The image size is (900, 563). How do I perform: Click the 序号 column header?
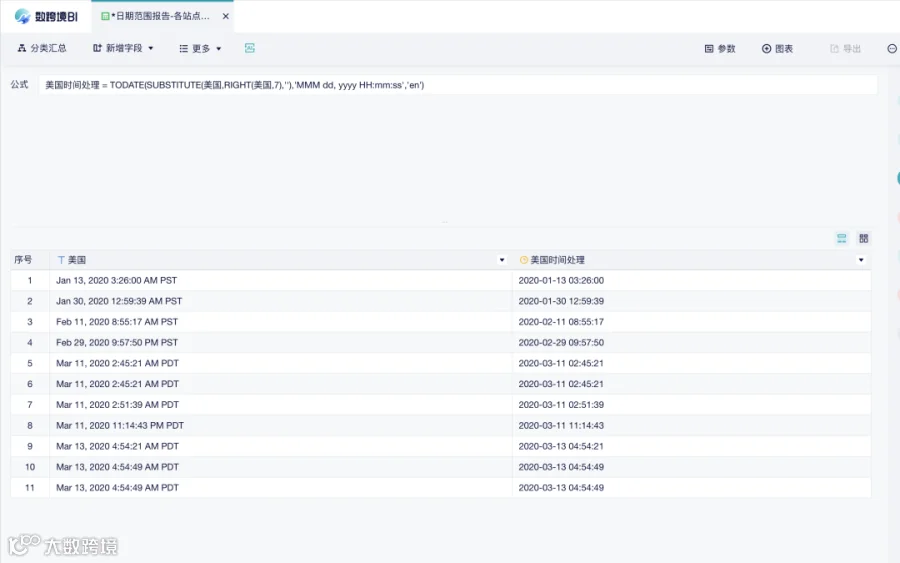coord(24,260)
